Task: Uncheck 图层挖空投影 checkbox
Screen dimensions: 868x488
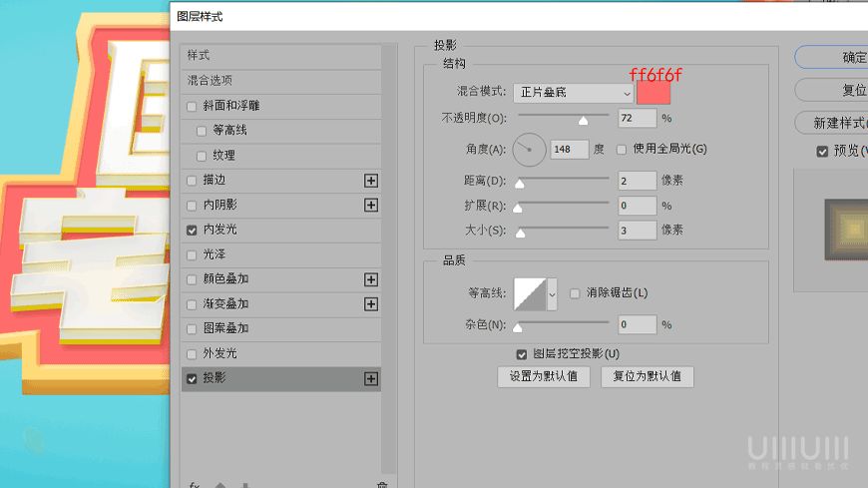Action: pos(522,354)
